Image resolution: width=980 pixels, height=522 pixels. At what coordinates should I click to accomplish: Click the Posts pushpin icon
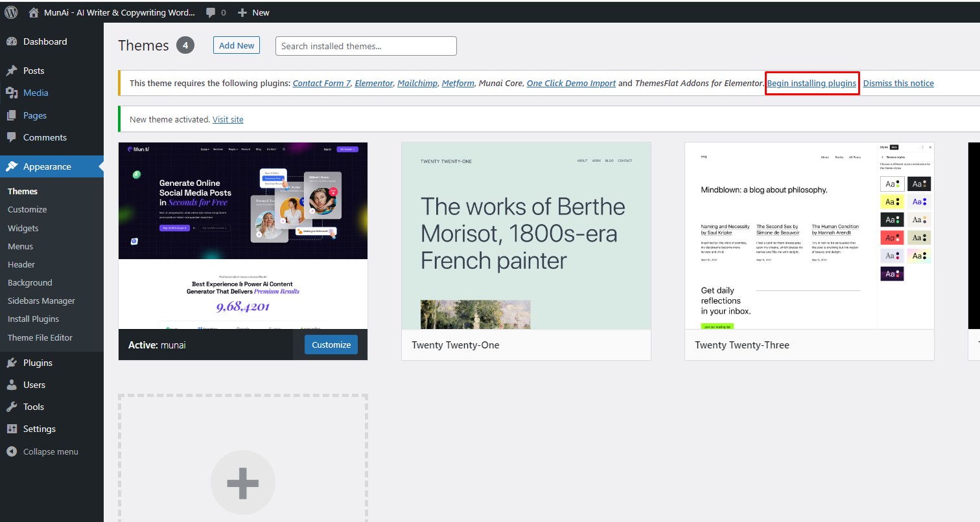coord(12,71)
